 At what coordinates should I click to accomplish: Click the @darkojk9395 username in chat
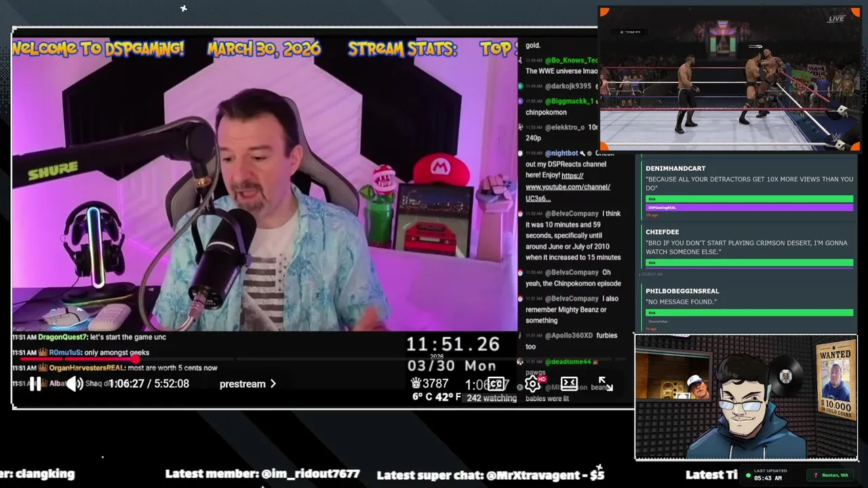568,87
